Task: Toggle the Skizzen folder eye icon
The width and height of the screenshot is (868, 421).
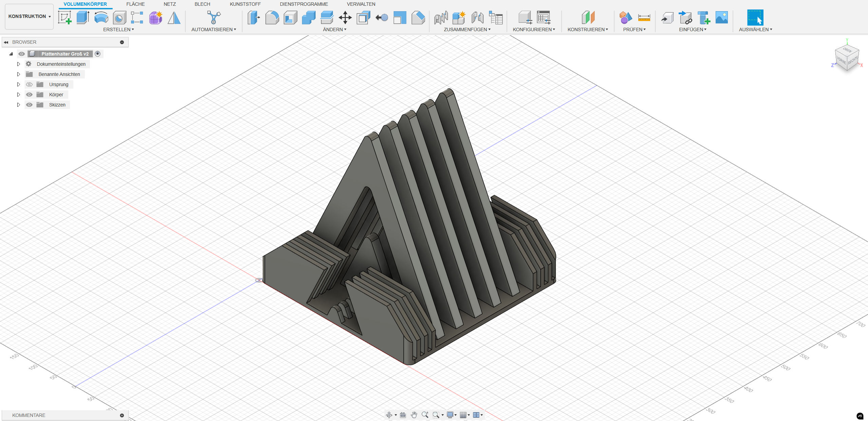Action: pyautogui.click(x=29, y=105)
